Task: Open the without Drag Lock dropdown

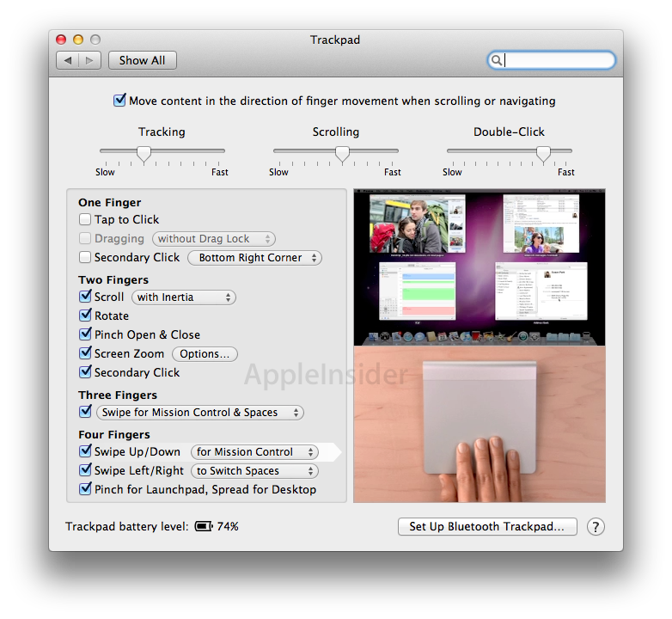Action: pyautogui.click(x=213, y=239)
